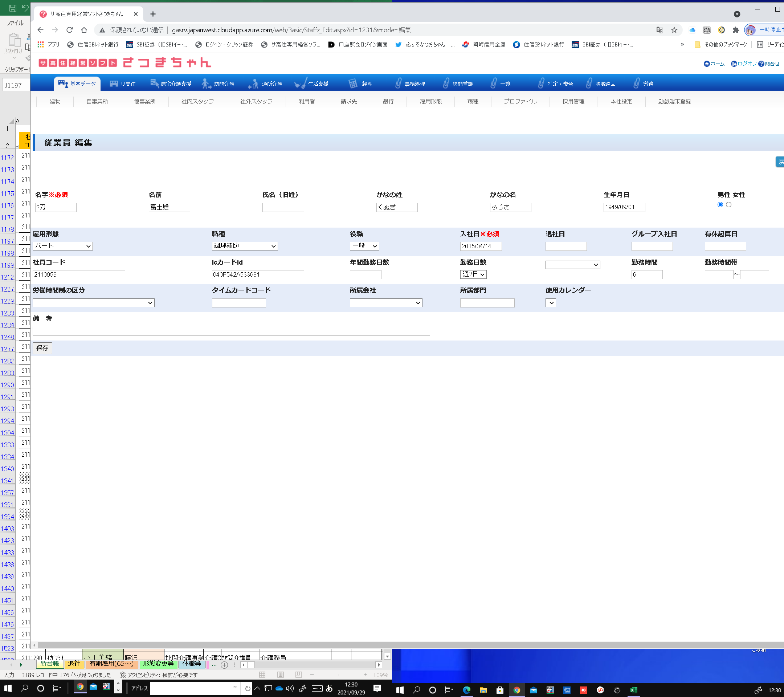The image size is (784, 697).
Task: Select the 男性 radio button
Action: (x=720, y=204)
